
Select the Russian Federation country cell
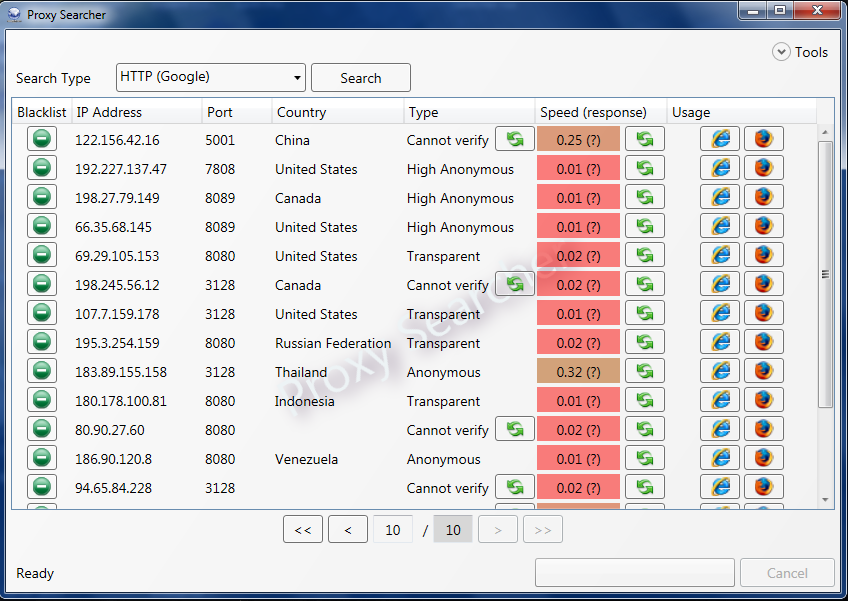333,343
